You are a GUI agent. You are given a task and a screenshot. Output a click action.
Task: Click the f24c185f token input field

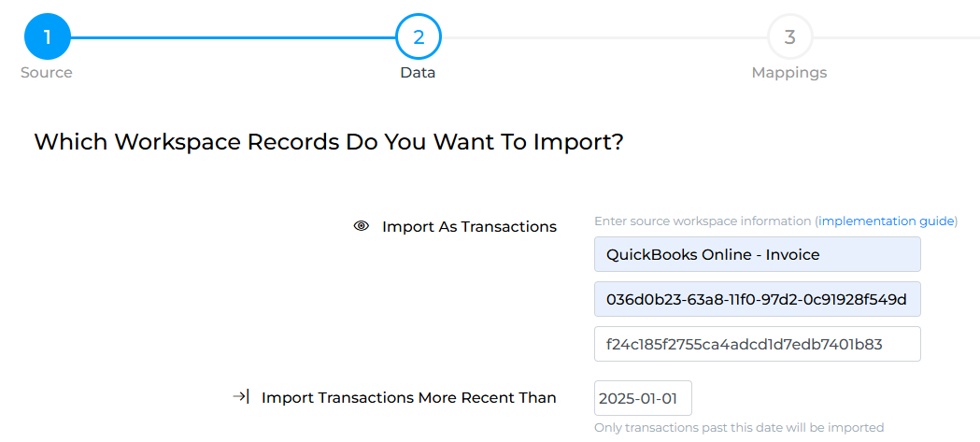[758, 344]
